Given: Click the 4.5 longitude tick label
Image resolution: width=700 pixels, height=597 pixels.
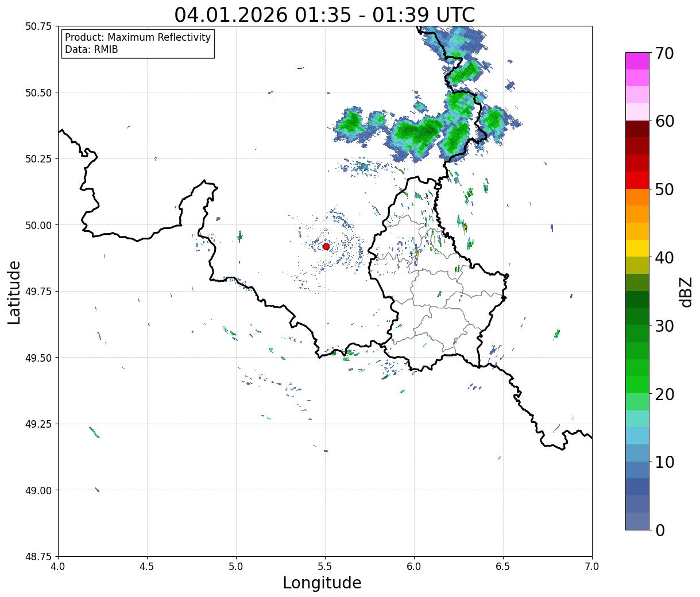Looking at the screenshot, I should coord(147,567).
